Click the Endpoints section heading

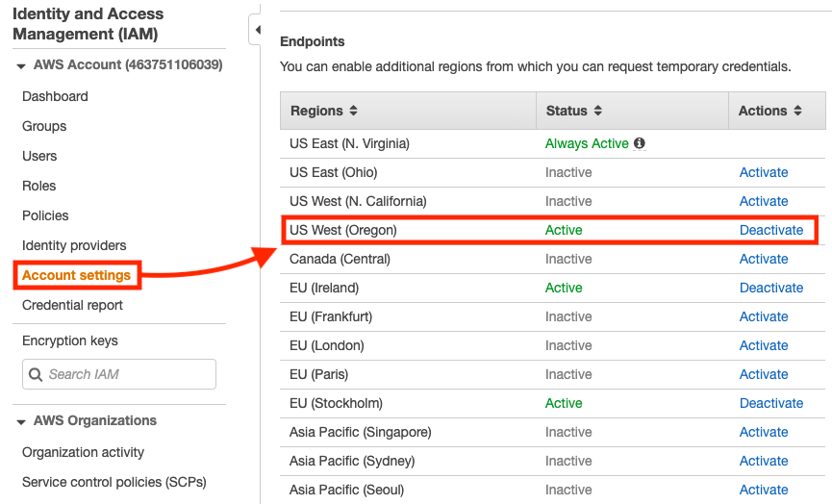pyautogui.click(x=312, y=41)
